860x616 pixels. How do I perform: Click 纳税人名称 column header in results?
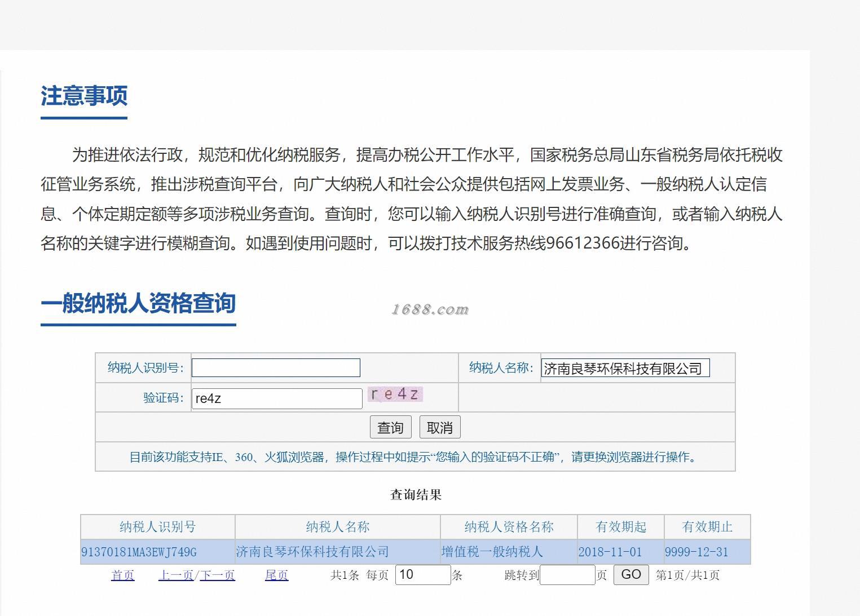pos(338,527)
